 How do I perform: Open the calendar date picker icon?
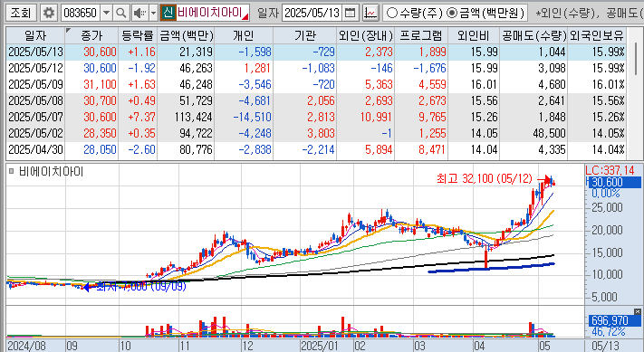(350, 13)
